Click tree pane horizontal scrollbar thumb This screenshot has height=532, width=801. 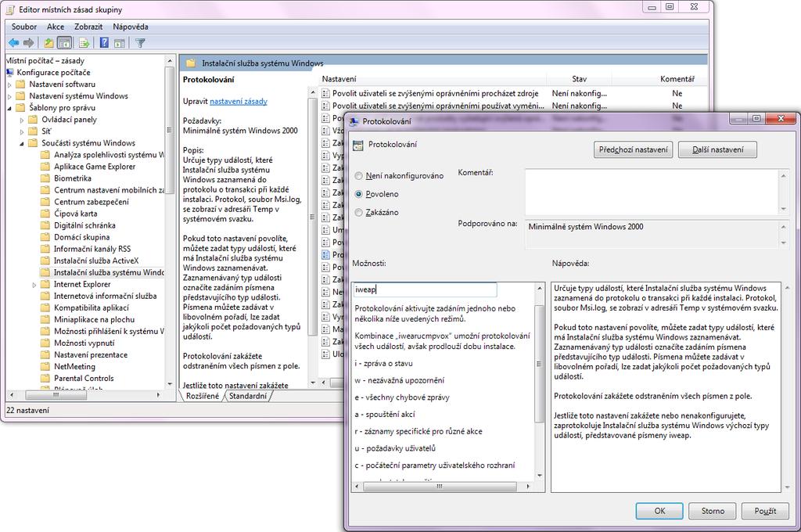click(x=56, y=395)
